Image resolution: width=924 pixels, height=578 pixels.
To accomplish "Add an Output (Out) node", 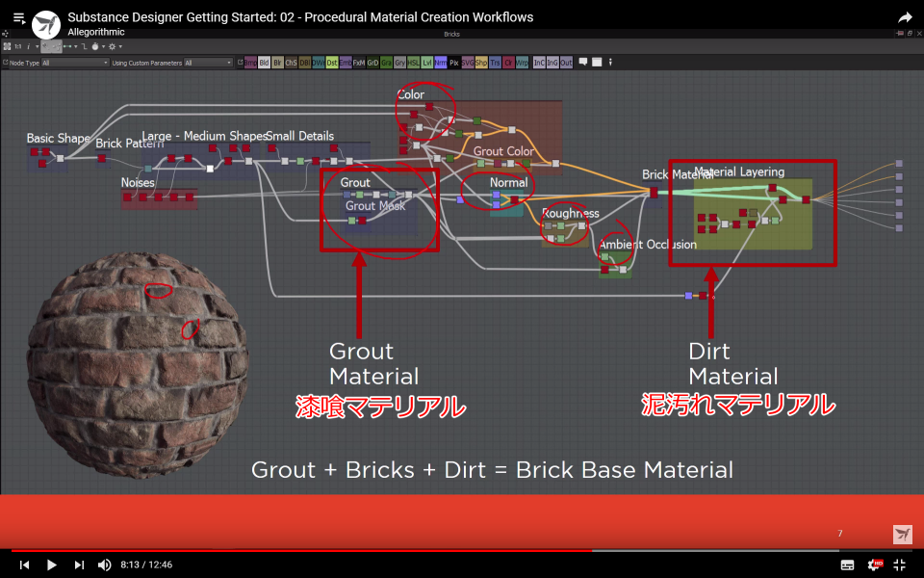I will pos(566,63).
